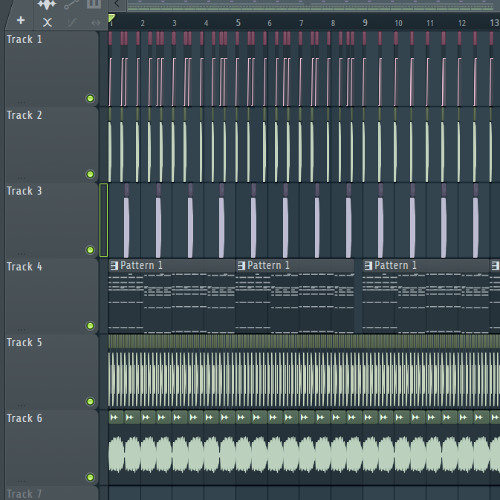Viewport: 500px width, 500px height.
Task: Click the automation clip line icon
Action: 71,4
